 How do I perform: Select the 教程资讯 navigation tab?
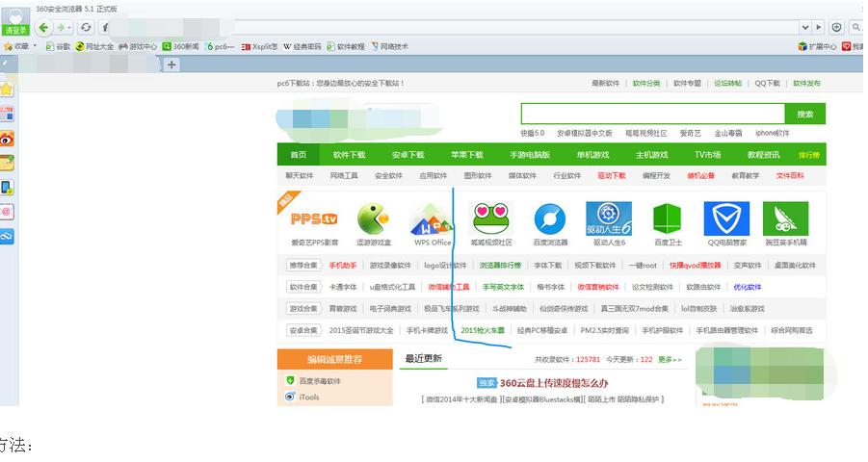pos(763,155)
